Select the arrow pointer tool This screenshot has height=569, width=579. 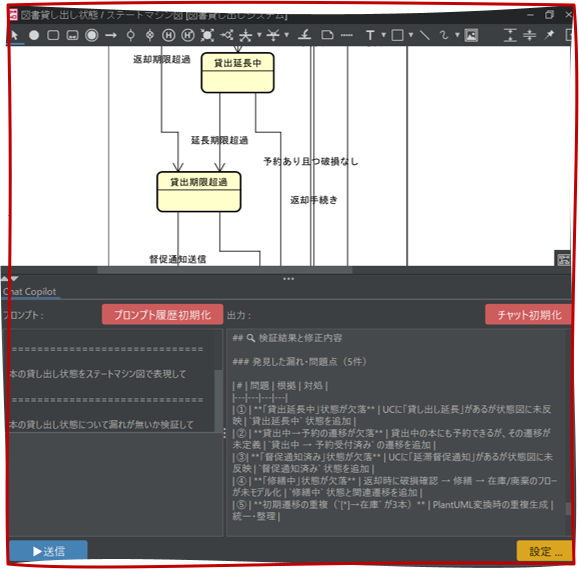tap(15, 35)
